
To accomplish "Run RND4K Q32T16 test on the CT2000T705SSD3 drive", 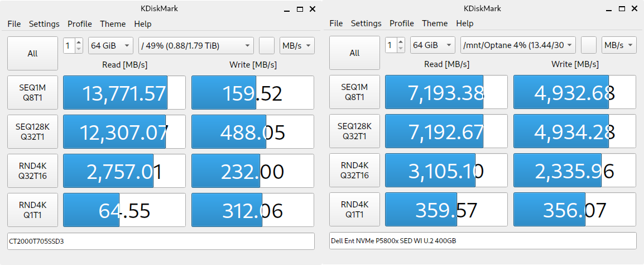I will click(x=32, y=171).
